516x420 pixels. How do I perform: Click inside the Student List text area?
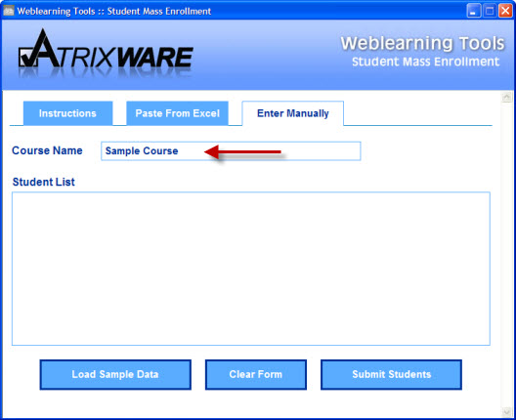tap(251, 269)
